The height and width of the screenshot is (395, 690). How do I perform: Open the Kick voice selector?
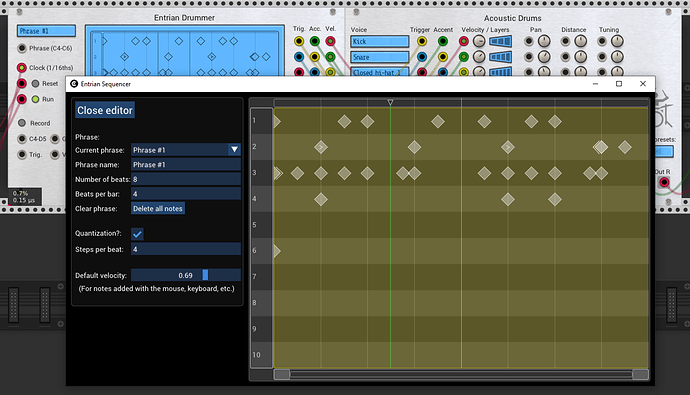tap(379, 41)
